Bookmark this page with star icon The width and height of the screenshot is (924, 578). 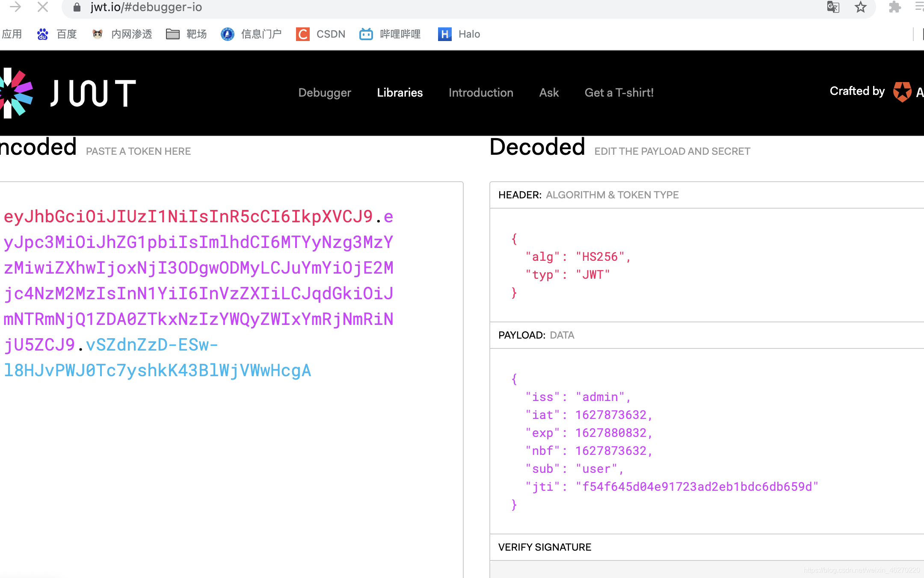click(861, 7)
